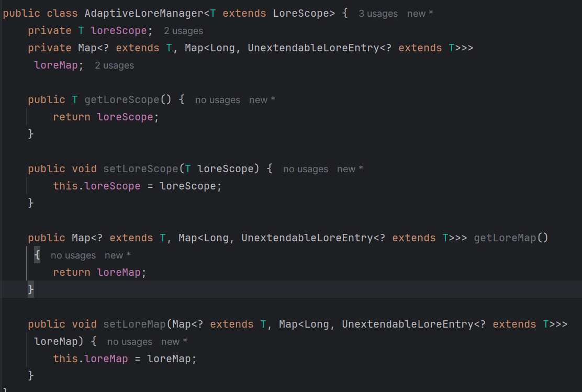This screenshot has height=392, width=582.
Task: Open the '3 usages' hint beside AdaptiveLoreManager
Action: (378, 14)
